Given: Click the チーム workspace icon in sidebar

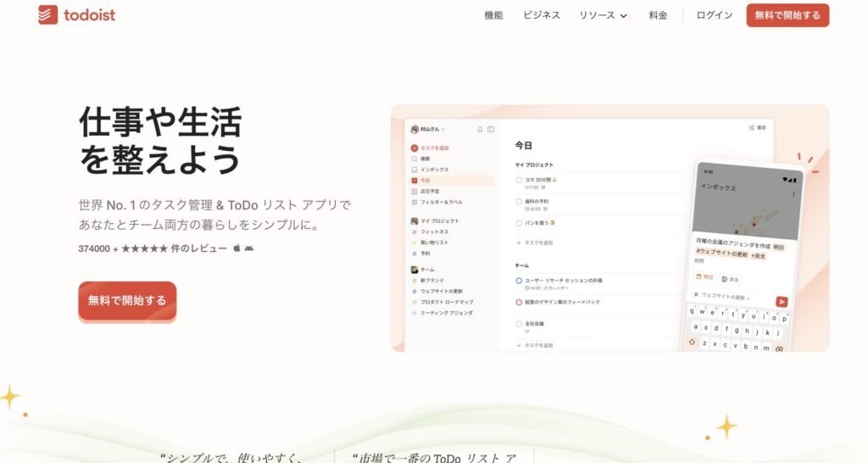Looking at the screenshot, I should (x=414, y=270).
